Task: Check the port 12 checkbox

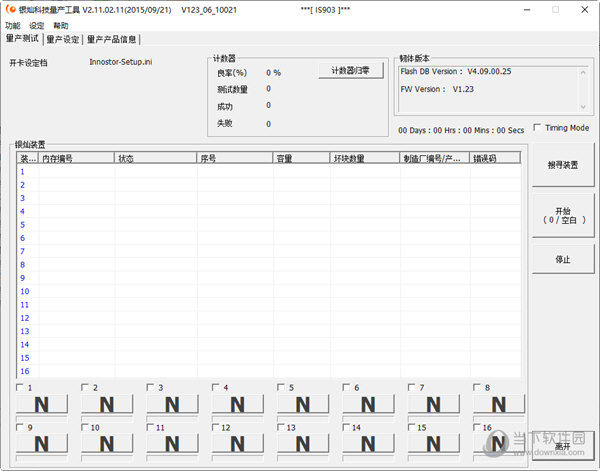Action: click(215, 427)
